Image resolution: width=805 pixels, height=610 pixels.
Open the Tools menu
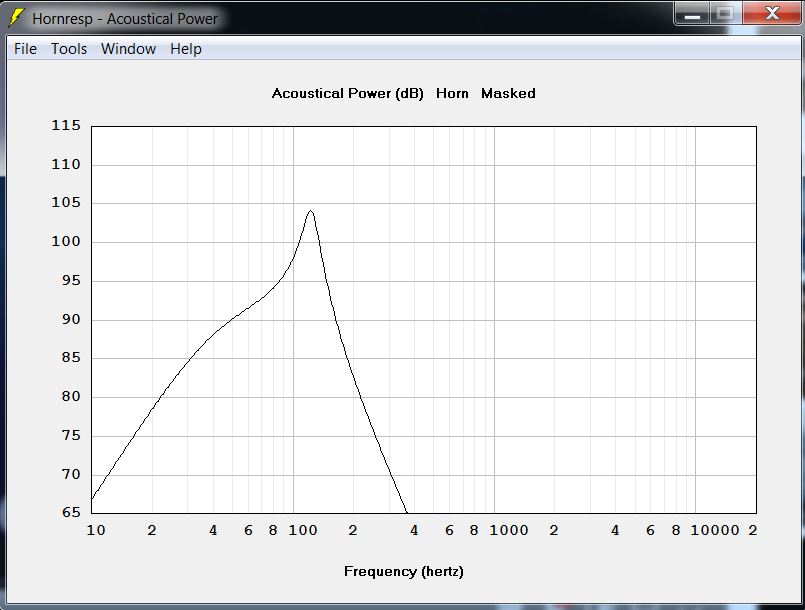tap(69, 49)
